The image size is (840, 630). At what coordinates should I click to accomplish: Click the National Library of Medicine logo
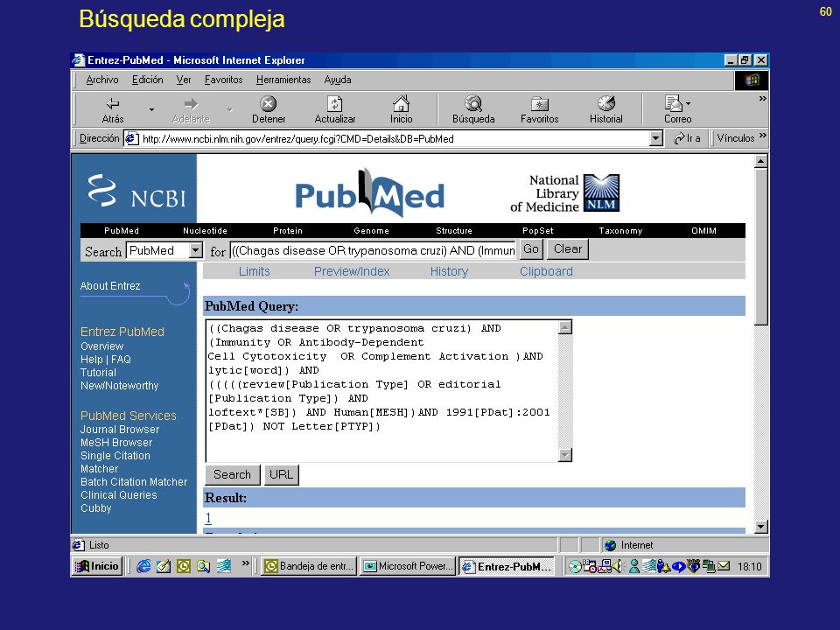564,192
